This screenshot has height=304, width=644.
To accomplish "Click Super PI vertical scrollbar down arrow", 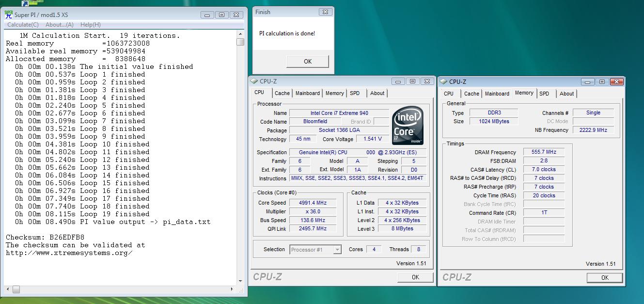I will 240,281.
